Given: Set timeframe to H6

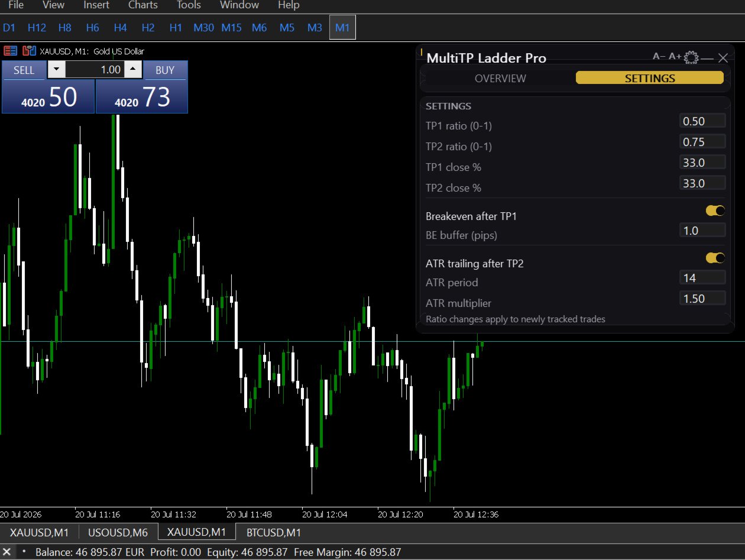Looking at the screenshot, I should pos(93,27).
